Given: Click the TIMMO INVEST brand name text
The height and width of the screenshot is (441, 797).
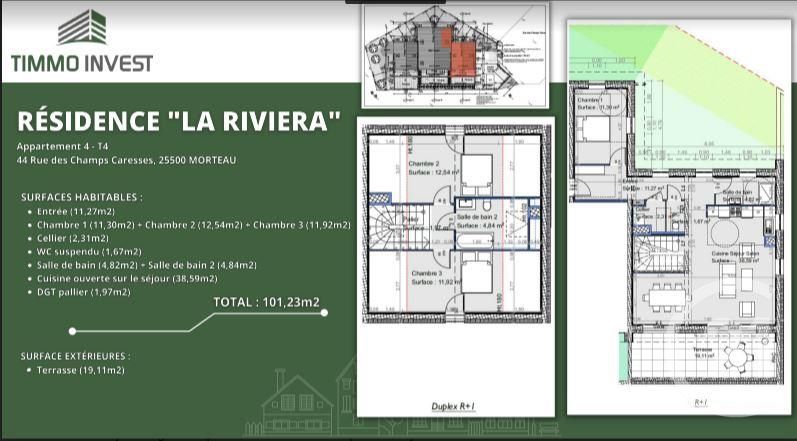Looking at the screenshot, I should click(x=82, y=63).
